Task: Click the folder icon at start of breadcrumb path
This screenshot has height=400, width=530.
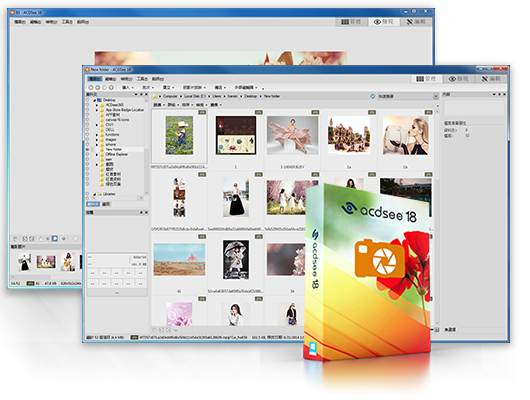Action: [x=155, y=96]
